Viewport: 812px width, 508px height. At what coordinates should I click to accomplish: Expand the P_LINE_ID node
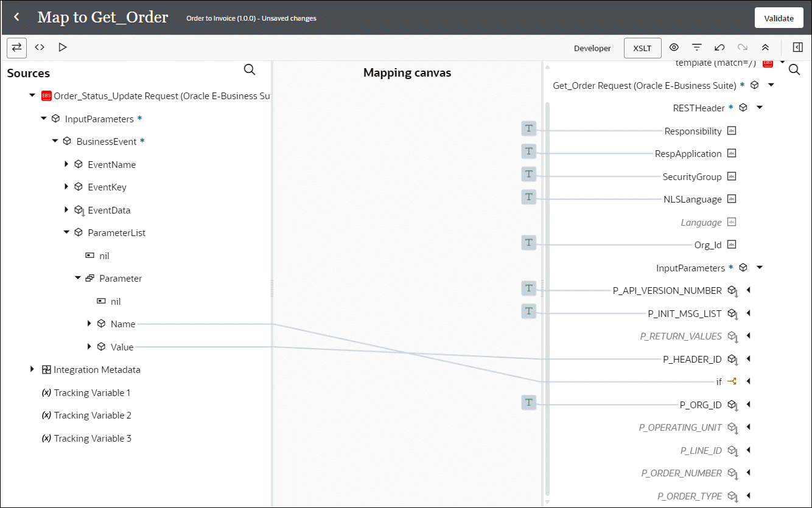coord(748,450)
